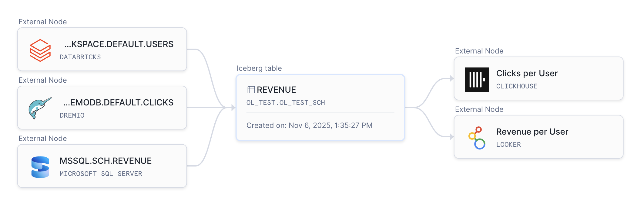Click the Iceberg table label
This screenshot has height=220, width=644.
pos(259,68)
